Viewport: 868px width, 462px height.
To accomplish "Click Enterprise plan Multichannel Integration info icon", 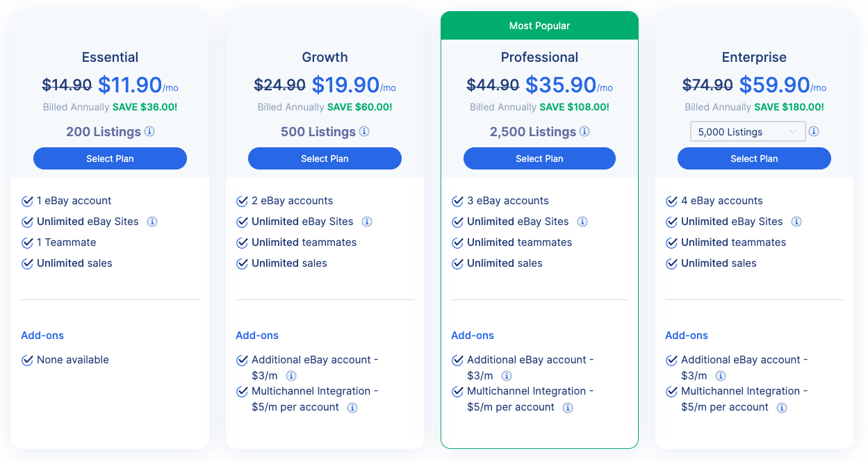I will point(782,408).
